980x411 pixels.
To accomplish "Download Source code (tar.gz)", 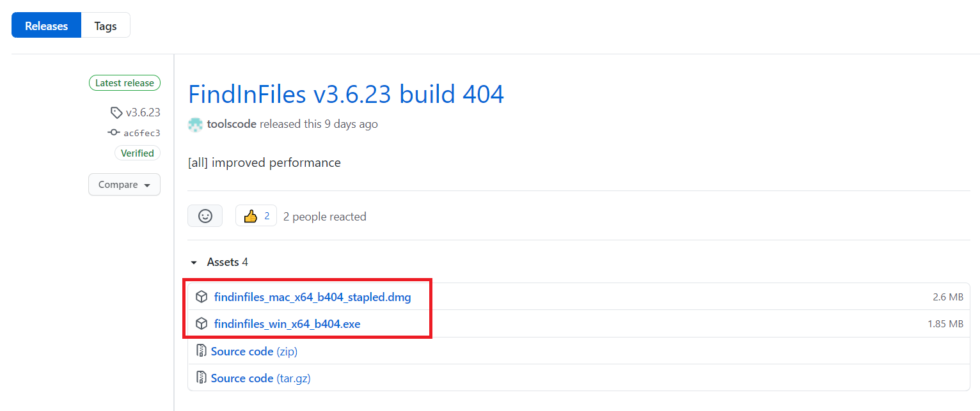I will 261,378.
